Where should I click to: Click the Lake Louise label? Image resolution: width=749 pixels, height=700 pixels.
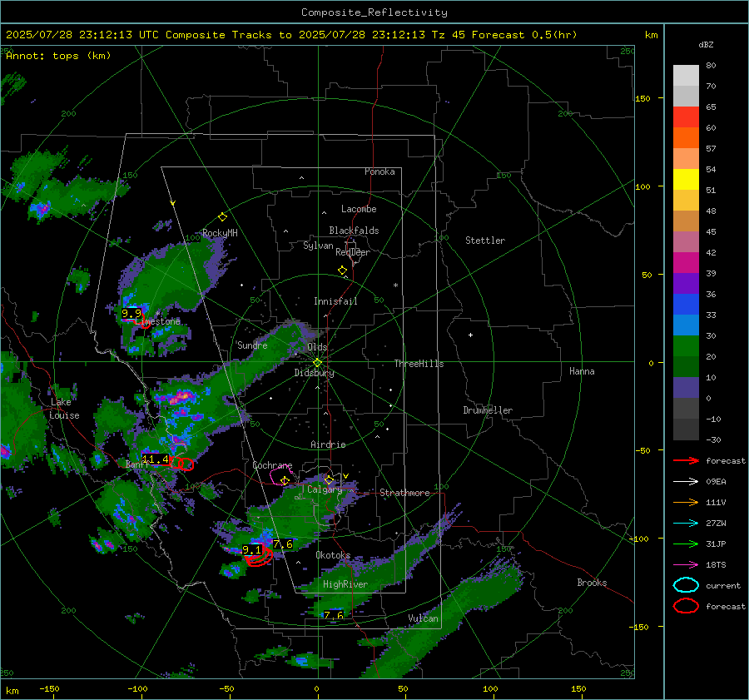[64, 409]
